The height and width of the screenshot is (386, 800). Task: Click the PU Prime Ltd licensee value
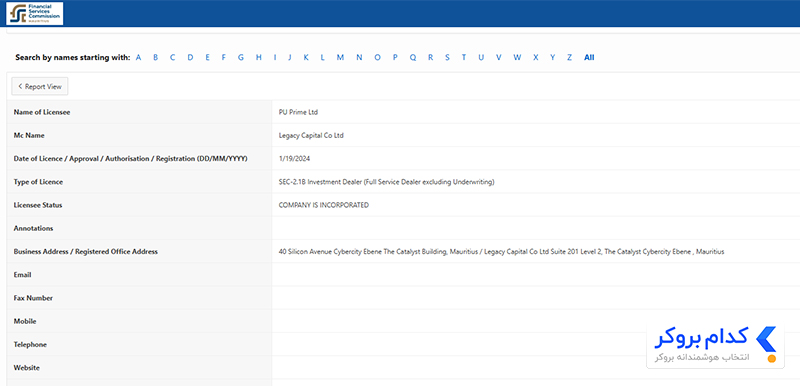point(298,112)
